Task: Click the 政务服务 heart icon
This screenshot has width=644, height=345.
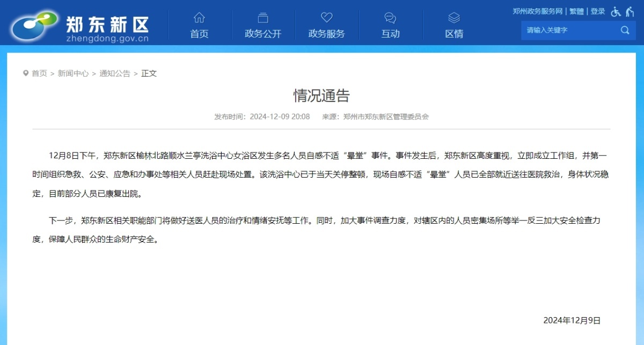Action: (x=326, y=17)
